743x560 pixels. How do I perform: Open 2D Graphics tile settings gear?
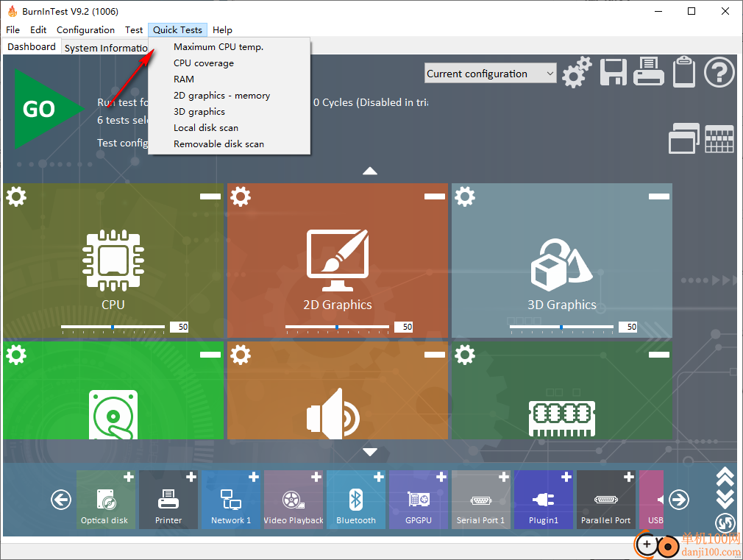pos(241,196)
